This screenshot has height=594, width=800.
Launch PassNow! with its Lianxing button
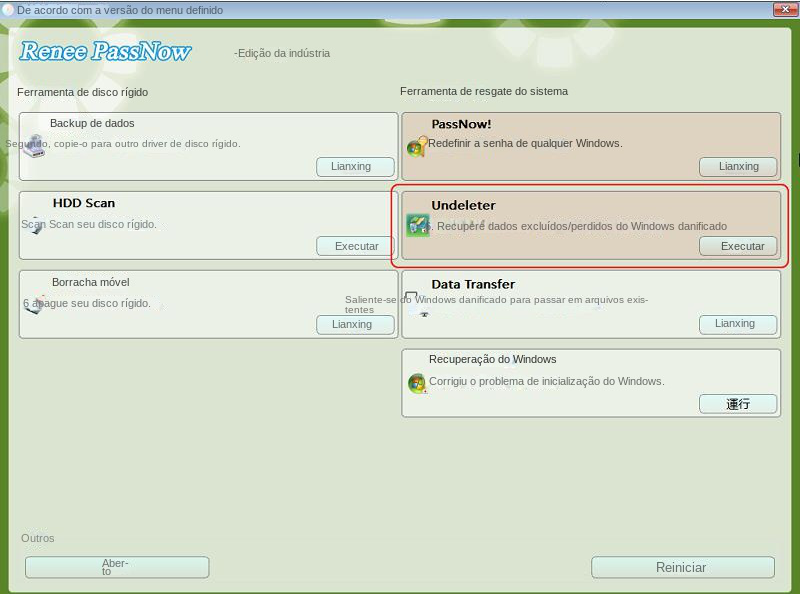(x=738, y=166)
